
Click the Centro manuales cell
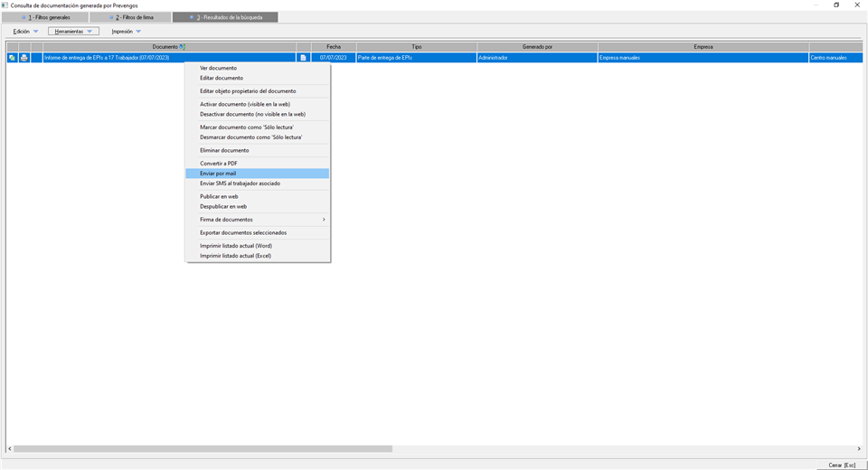[x=835, y=58]
